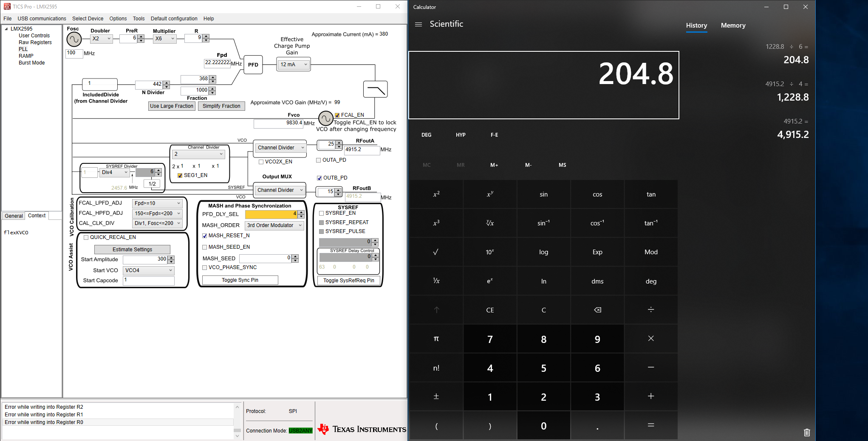
Task: Click the Calculator factorial n! key
Action: point(436,368)
